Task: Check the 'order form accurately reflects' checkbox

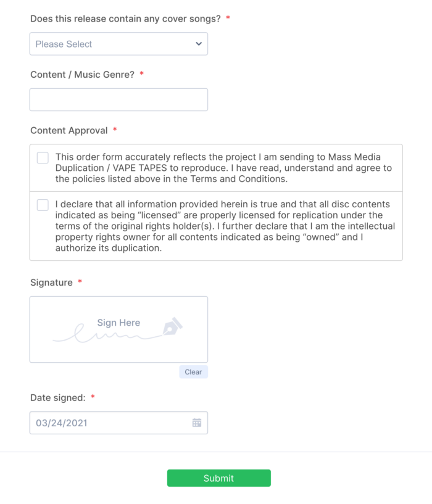Action: [43, 158]
